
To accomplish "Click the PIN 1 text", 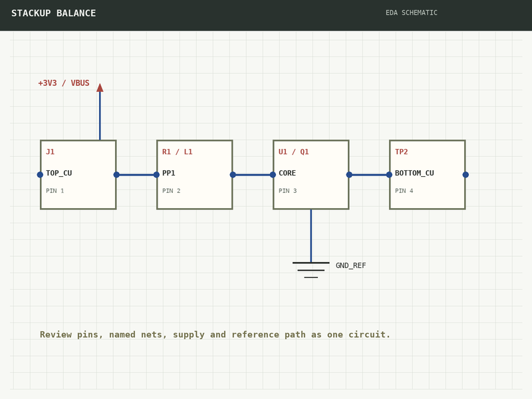I will pos(55,191).
